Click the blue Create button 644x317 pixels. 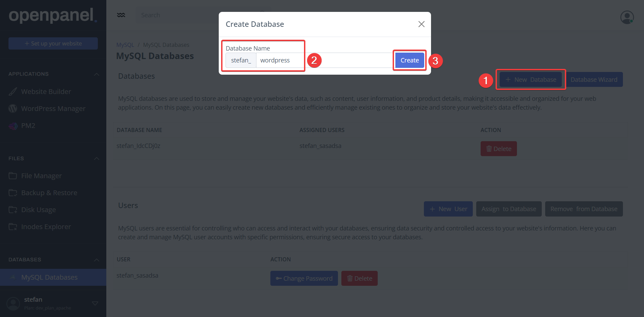409,60
